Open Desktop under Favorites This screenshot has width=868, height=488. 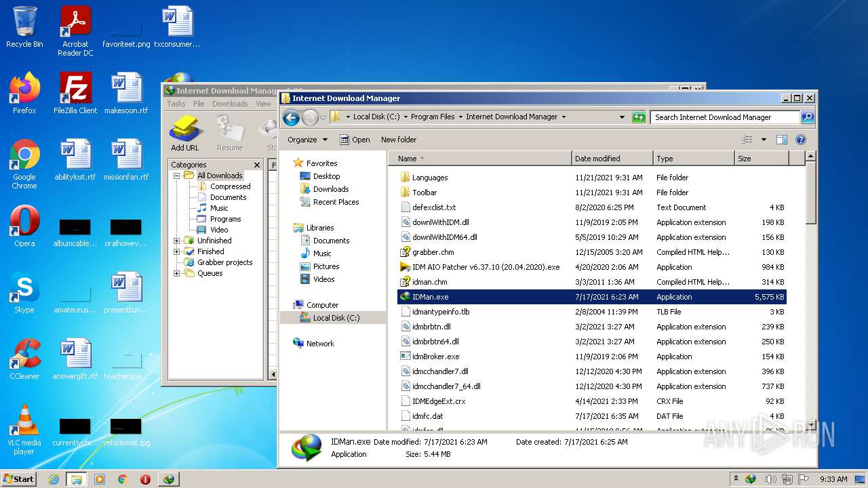pos(326,176)
